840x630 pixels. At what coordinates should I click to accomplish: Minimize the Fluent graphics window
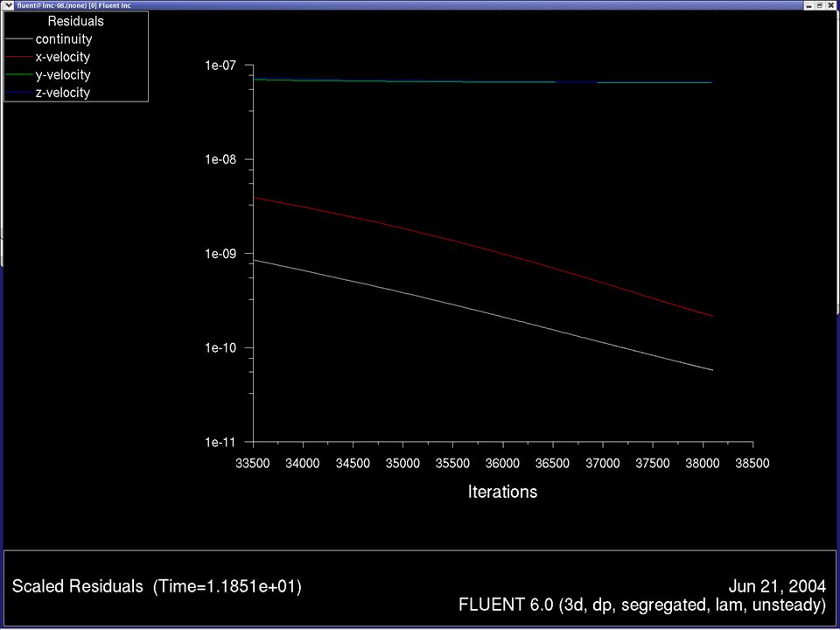click(x=809, y=5)
